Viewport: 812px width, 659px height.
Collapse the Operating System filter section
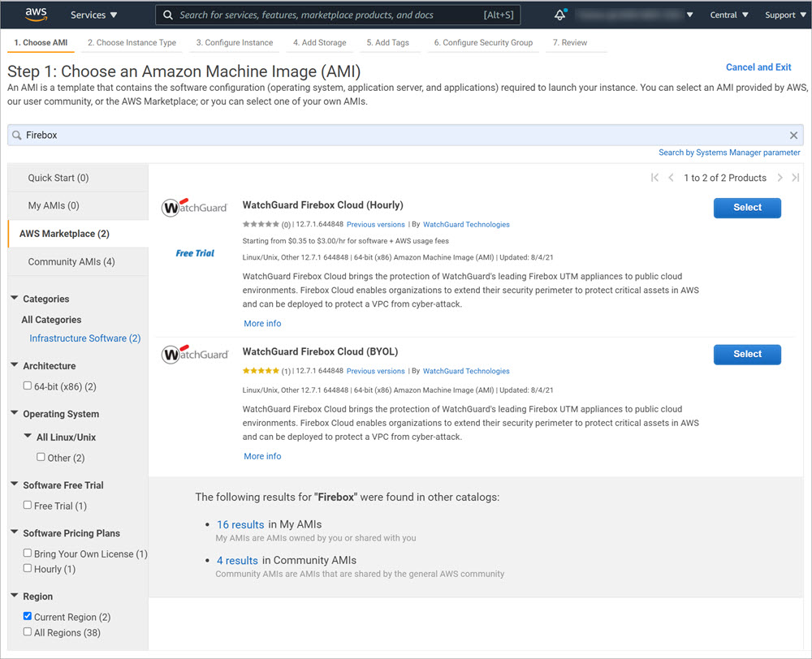pos(13,414)
